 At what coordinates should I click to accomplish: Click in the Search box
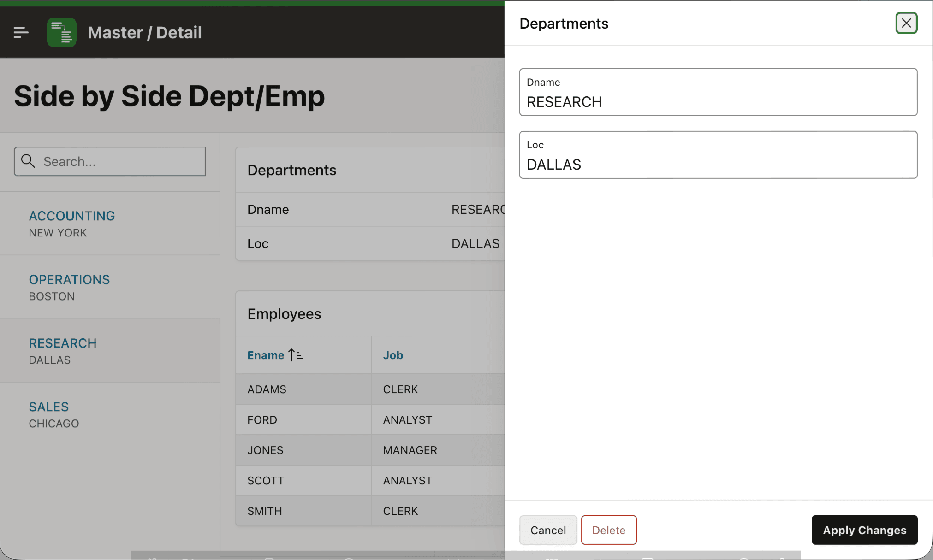(110, 161)
